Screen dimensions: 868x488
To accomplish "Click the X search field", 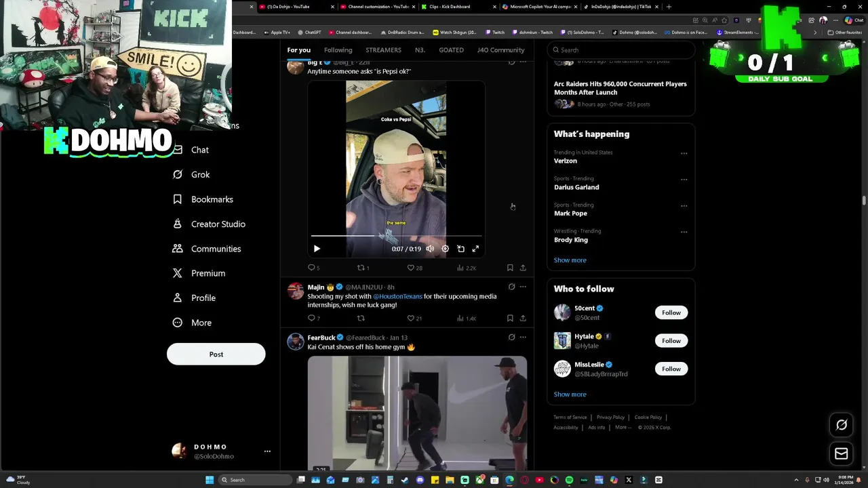I will click(621, 49).
